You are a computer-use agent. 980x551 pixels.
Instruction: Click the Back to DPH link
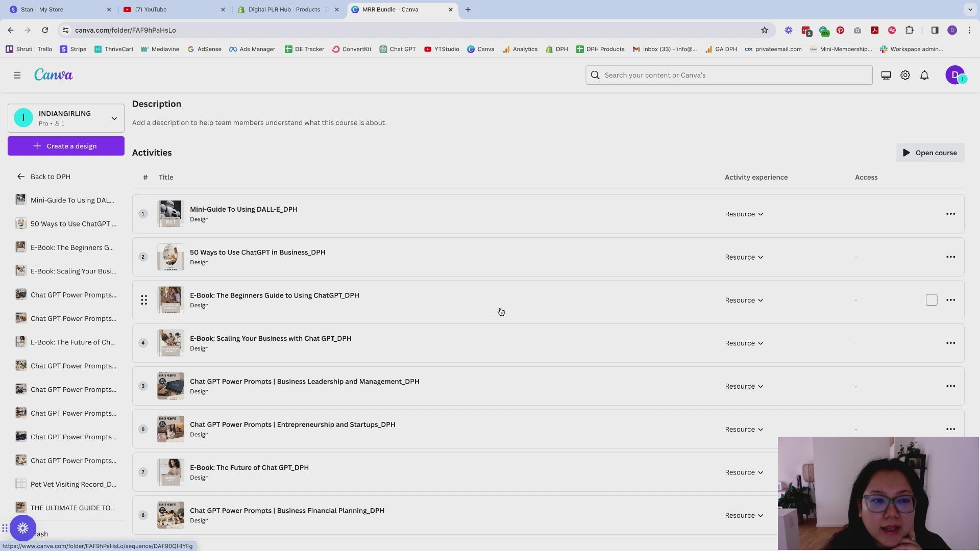click(x=51, y=177)
